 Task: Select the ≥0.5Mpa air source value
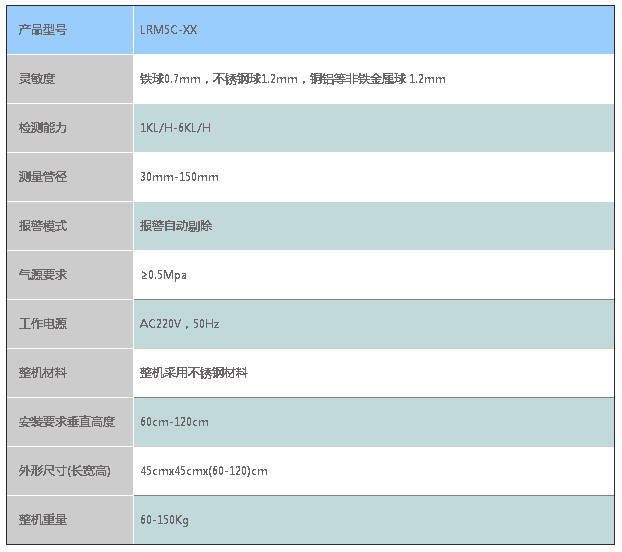click(163, 274)
